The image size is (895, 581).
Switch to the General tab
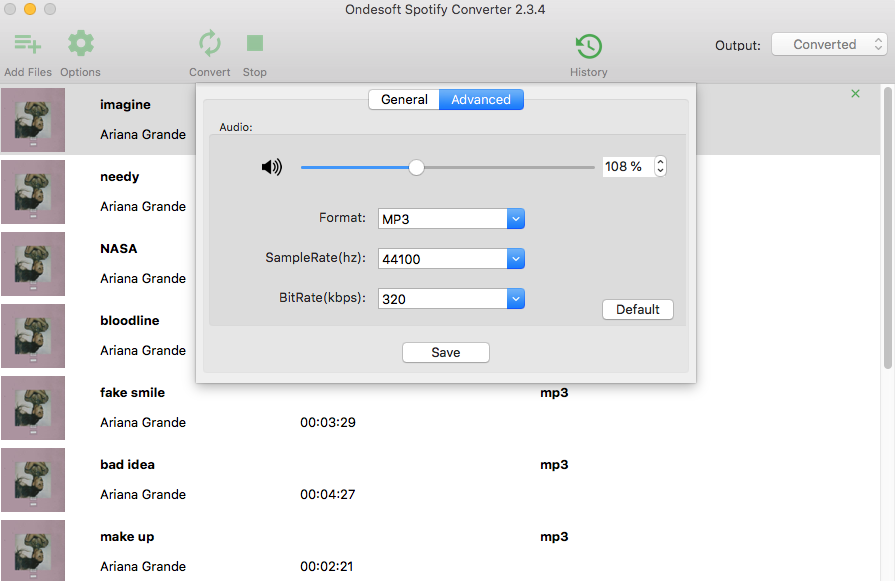[404, 99]
